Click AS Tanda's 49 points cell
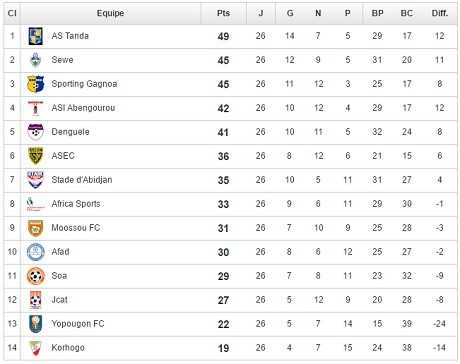This screenshot has height=364, width=460. point(223,36)
